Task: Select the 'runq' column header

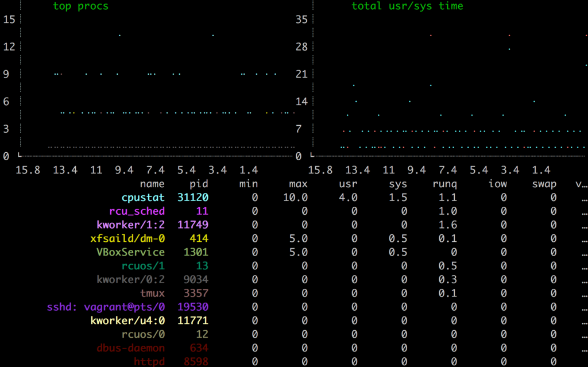Action: (445, 184)
